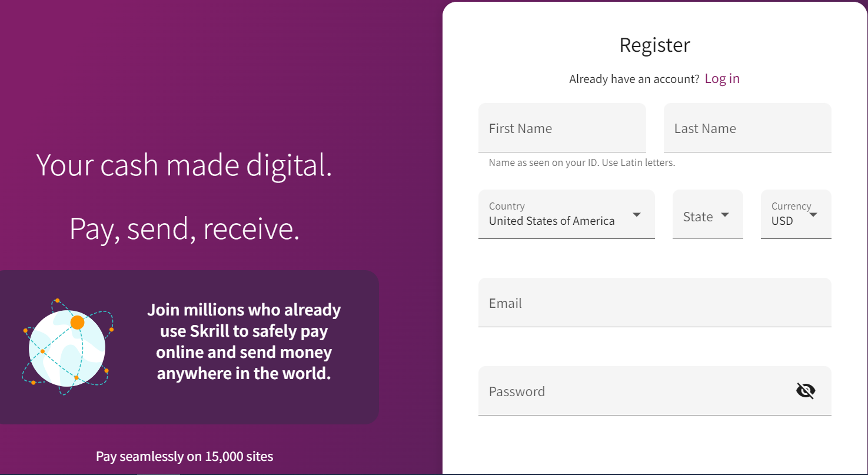Click into the Last Name field
This screenshot has height=475, width=868.
tap(747, 128)
